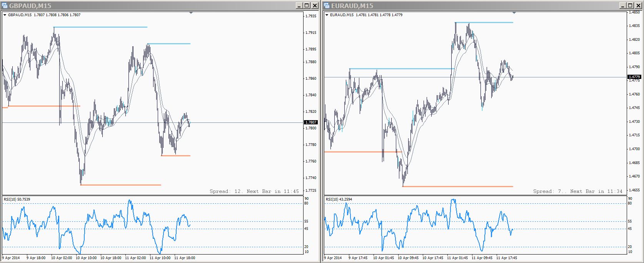
Task: Click the 1.7840 price scale label
Action: (311, 95)
